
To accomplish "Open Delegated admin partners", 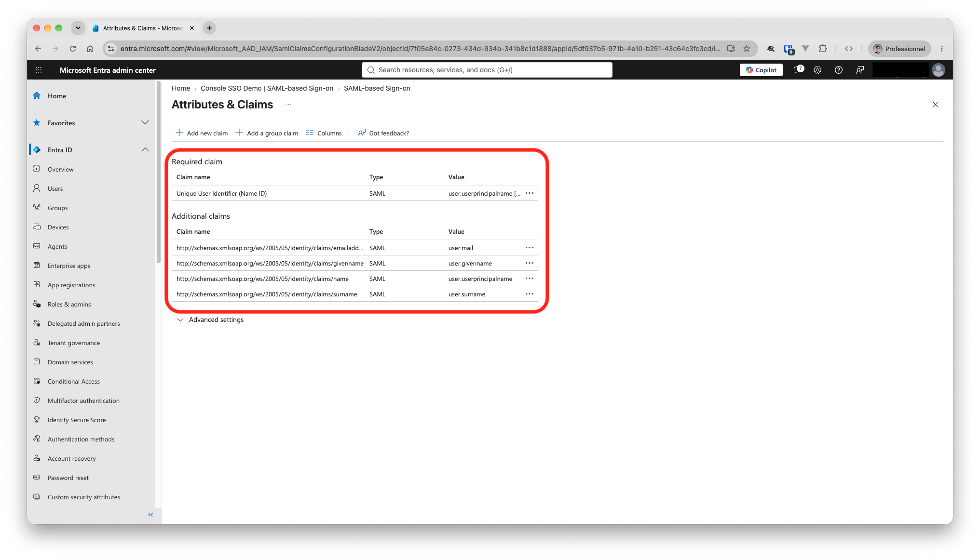I will click(x=83, y=323).
